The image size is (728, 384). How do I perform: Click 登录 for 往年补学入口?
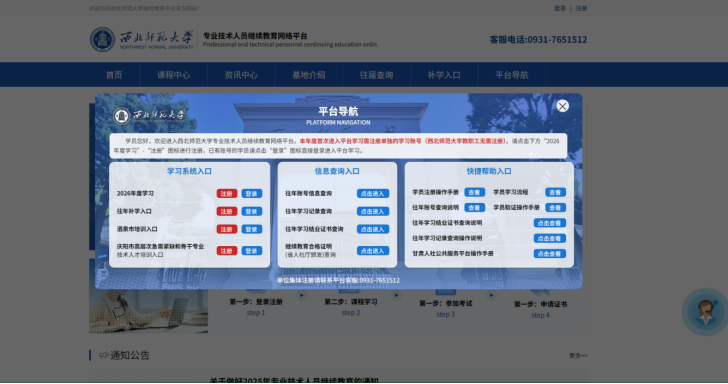click(252, 211)
